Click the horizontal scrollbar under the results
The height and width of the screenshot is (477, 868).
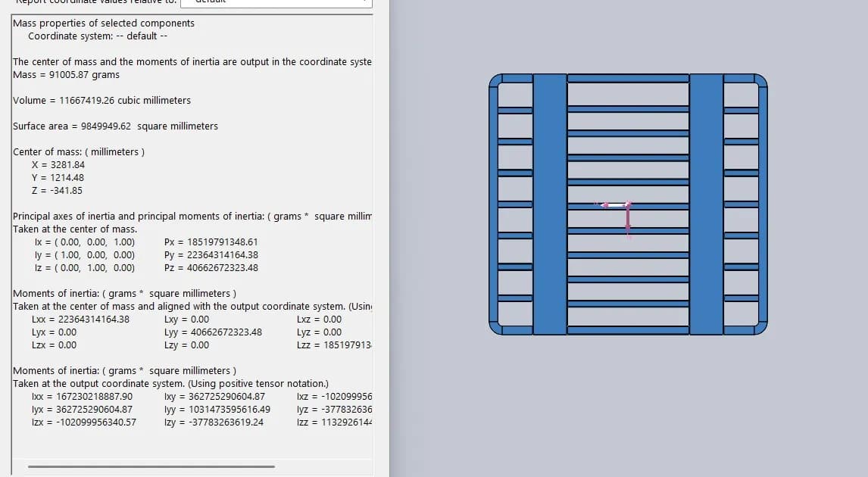coord(151,466)
